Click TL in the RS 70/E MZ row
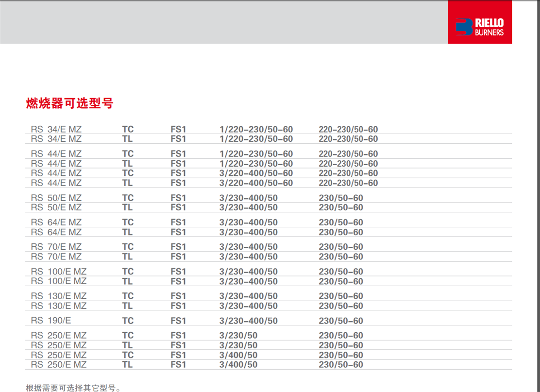Viewport: 540px width, 392px height. point(127,256)
